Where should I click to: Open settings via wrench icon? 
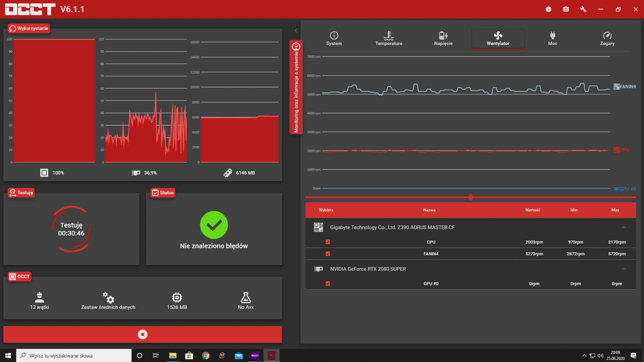coord(583,9)
